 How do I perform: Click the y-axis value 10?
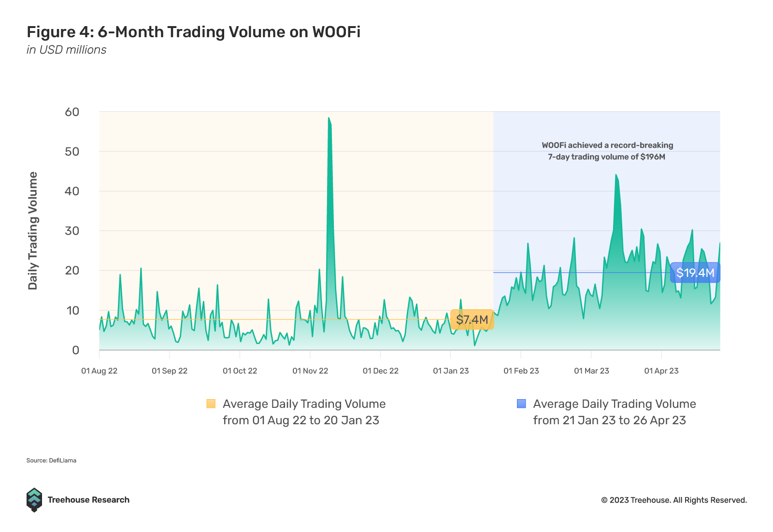[72, 310]
